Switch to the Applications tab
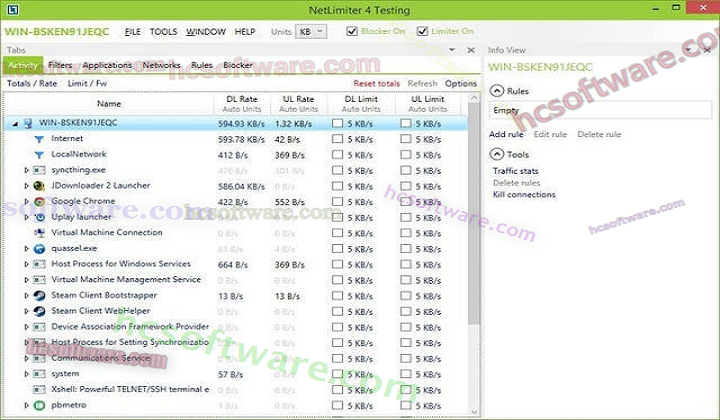720x420 pixels. tap(107, 65)
